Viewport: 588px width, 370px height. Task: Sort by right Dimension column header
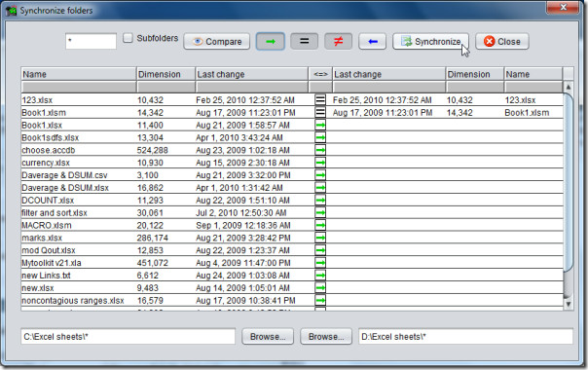click(x=475, y=74)
